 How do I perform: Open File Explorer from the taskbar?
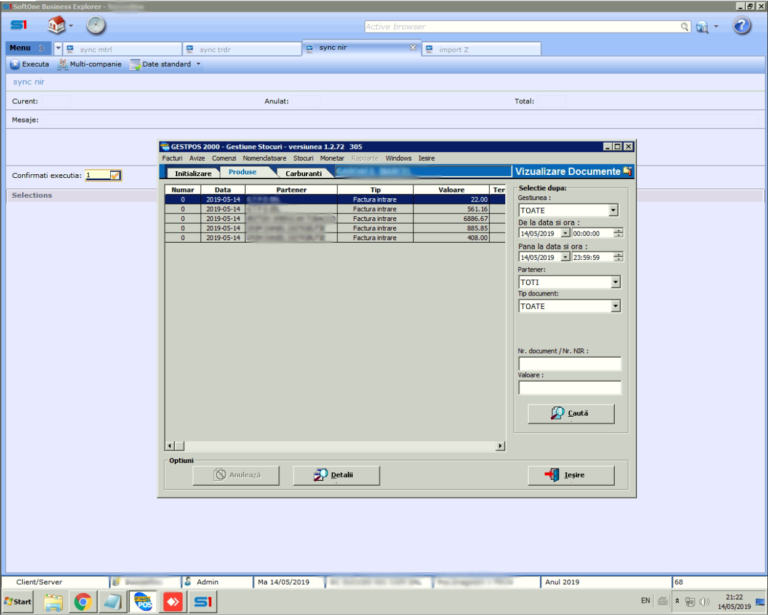(x=53, y=602)
